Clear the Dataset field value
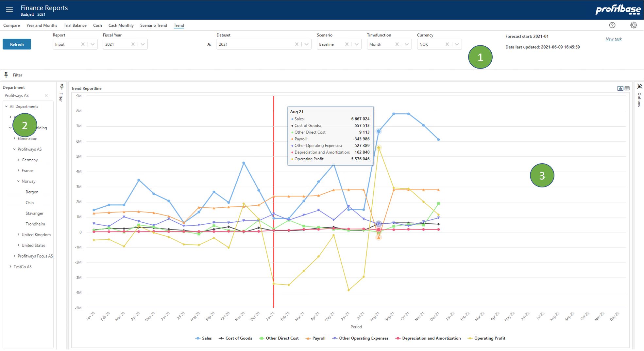This screenshot has width=644, height=351. click(297, 44)
